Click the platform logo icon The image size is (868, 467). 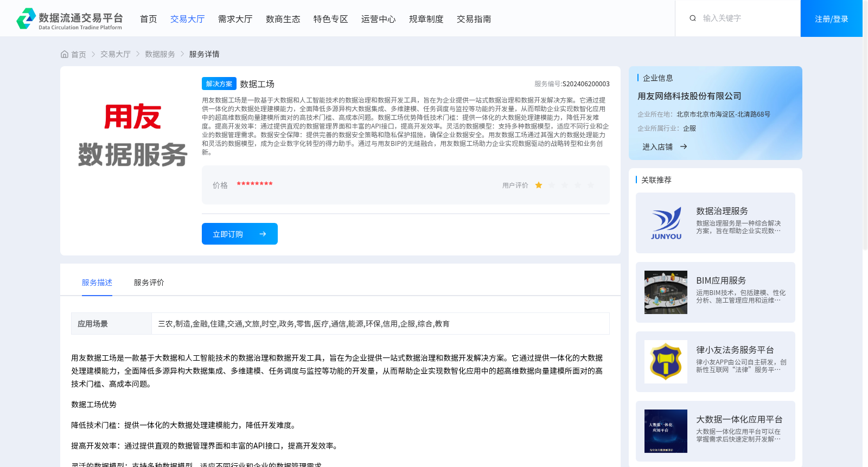tap(26, 18)
